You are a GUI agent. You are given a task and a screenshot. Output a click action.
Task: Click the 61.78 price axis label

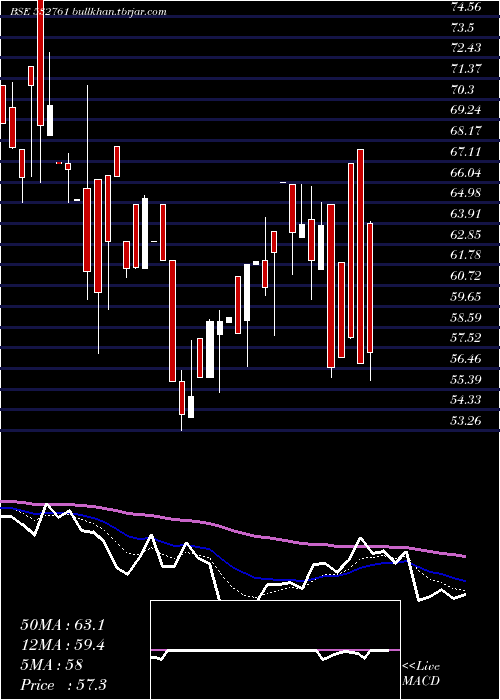(466, 255)
